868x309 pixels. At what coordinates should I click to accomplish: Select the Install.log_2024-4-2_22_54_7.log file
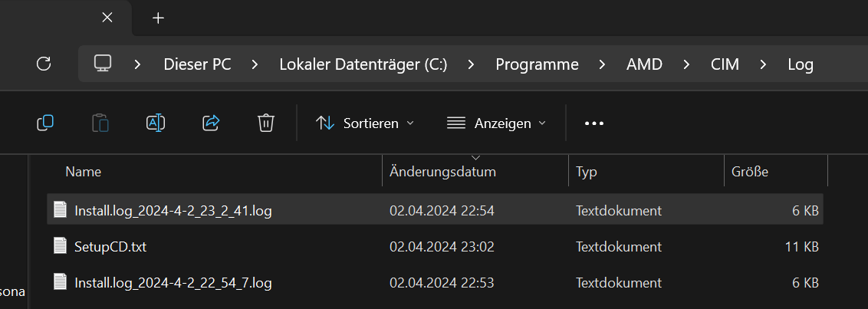pos(173,283)
